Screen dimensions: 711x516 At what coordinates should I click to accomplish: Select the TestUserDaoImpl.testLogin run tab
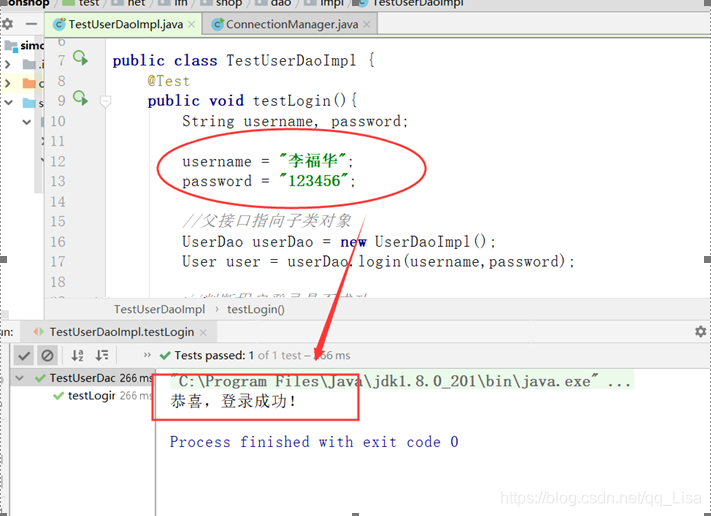(121, 332)
